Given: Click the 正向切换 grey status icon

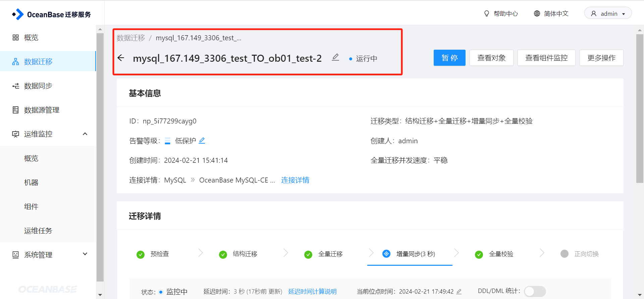Looking at the screenshot, I should pos(565,254).
